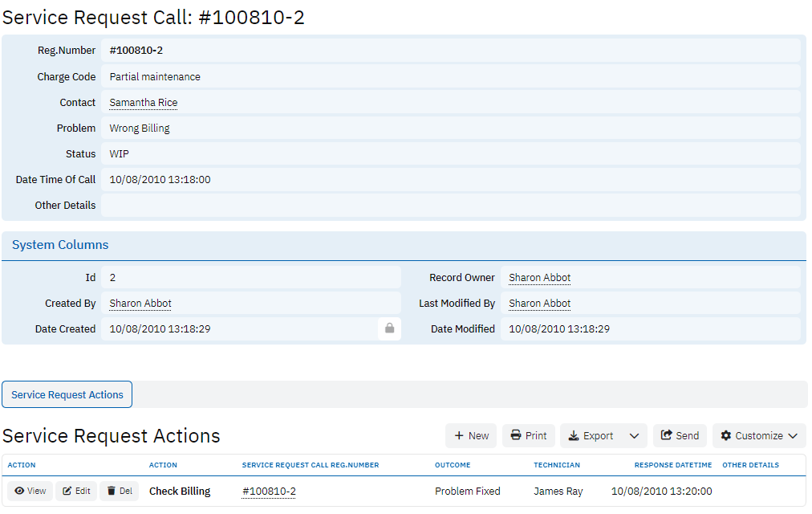This screenshot has width=812, height=514.
Task: Send the Service Request Actions list
Action: click(680, 435)
